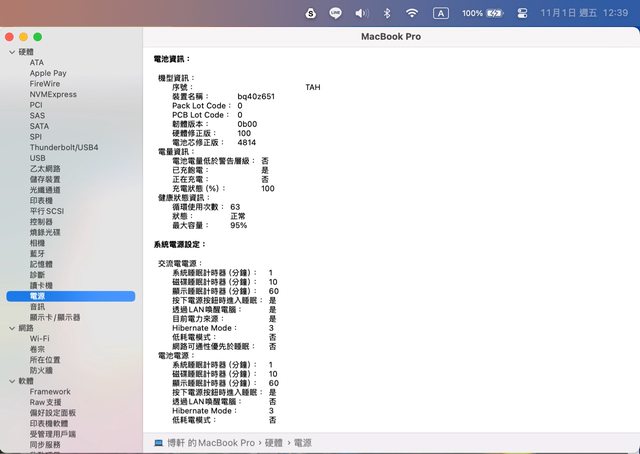Collapse the 網路 section in sidebar

pyautogui.click(x=11, y=328)
